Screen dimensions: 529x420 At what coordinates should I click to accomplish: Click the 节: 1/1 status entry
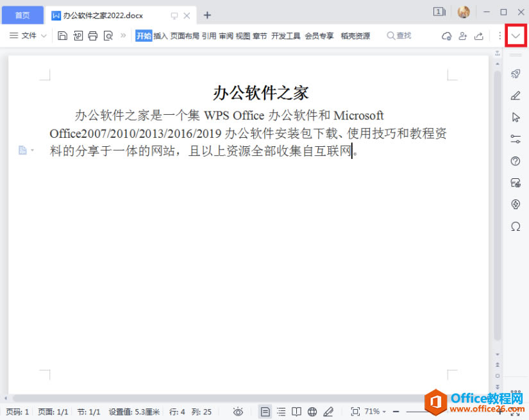coord(88,412)
